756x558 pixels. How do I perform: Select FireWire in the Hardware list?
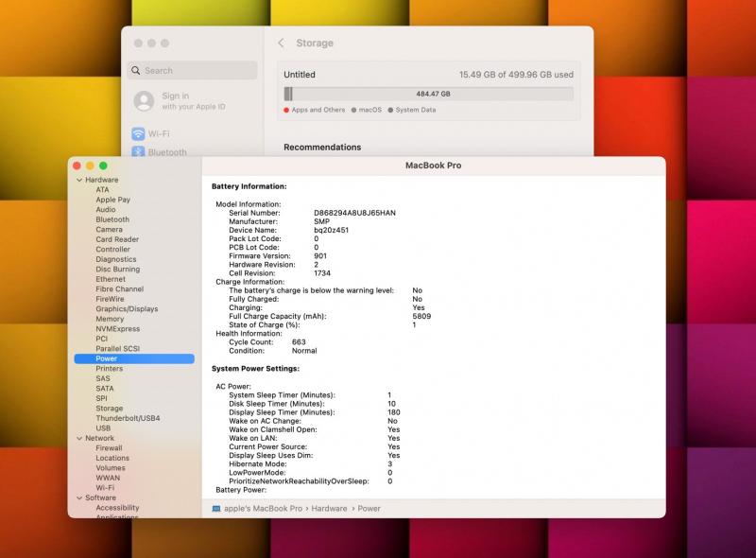(110, 299)
